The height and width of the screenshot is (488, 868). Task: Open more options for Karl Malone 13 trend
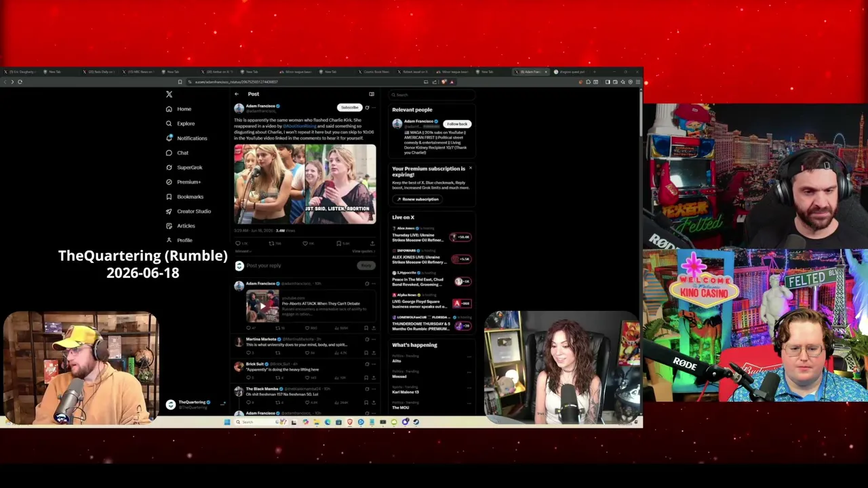pyautogui.click(x=469, y=388)
